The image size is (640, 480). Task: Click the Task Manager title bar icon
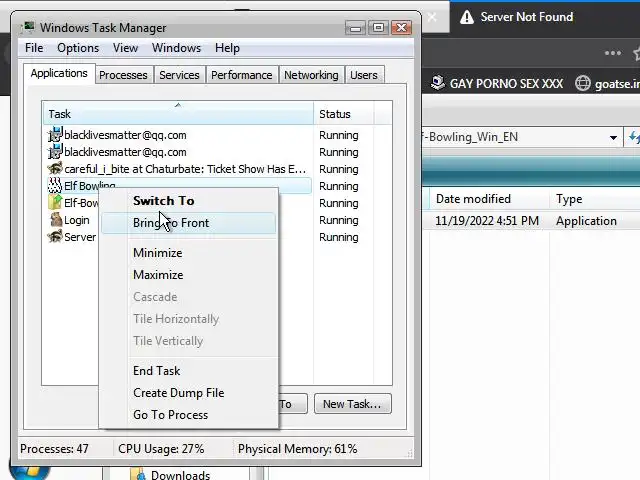[x=28, y=27]
